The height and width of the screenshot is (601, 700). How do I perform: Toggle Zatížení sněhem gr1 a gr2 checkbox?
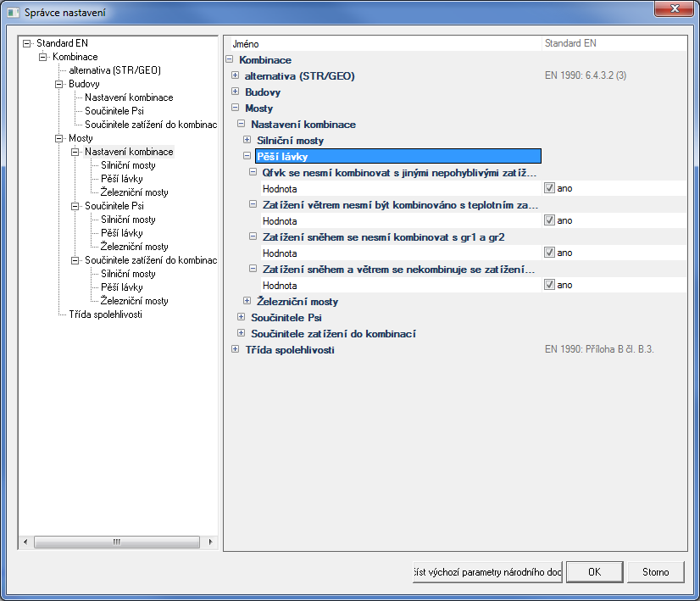tap(549, 253)
